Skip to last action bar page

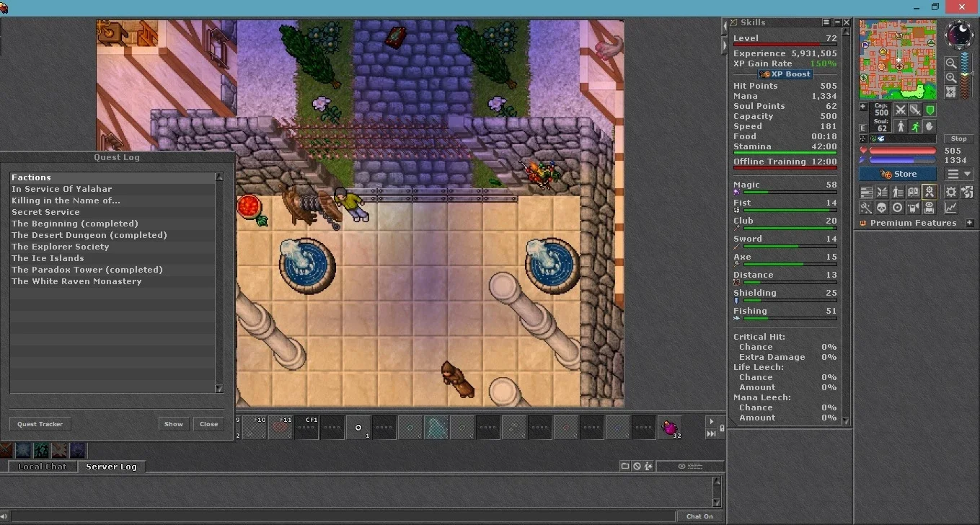pyautogui.click(x=711, y=433)
